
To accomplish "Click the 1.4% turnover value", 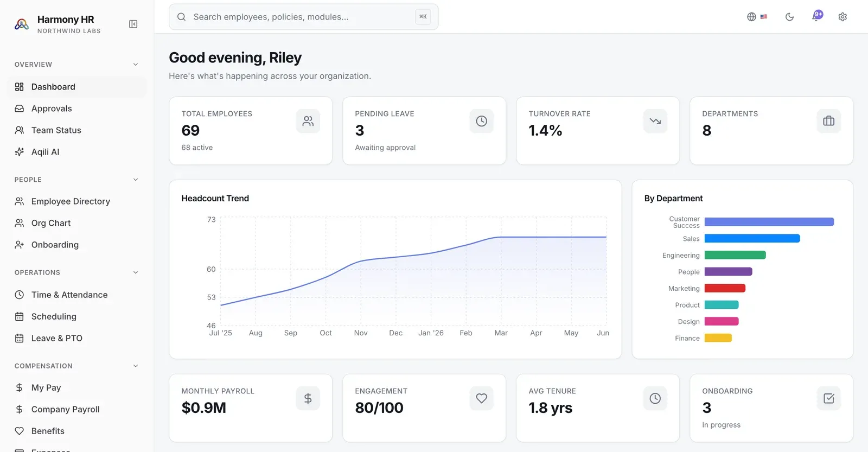I will click(545, 131).
